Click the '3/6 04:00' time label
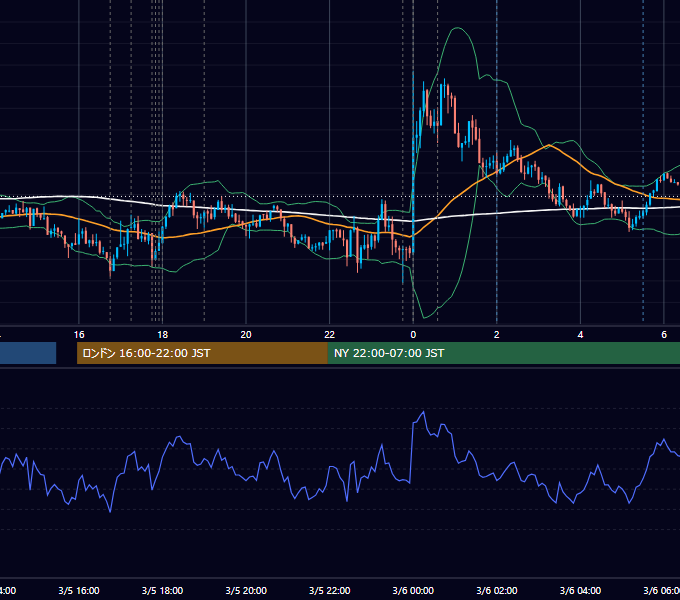This screenshot has height=600, width=680. pyautogui.click(x=580, y=590)
